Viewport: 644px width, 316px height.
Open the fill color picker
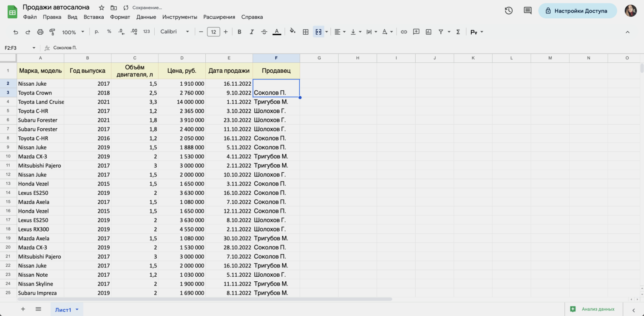tap(293, 31)
